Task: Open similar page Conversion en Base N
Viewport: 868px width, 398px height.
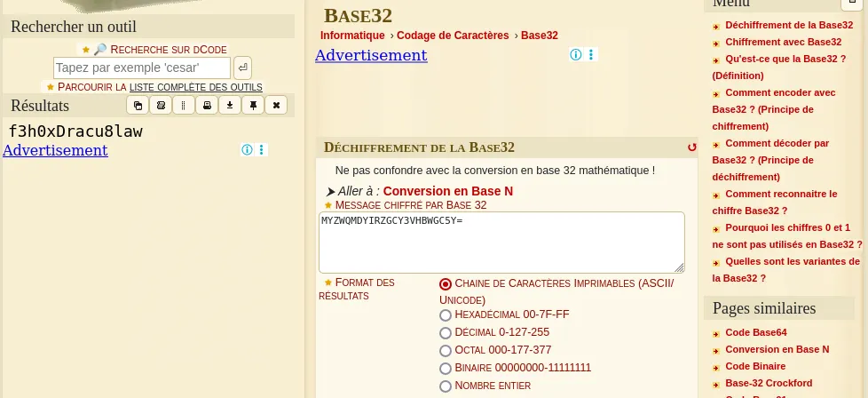Action: (x=777, y=349)
